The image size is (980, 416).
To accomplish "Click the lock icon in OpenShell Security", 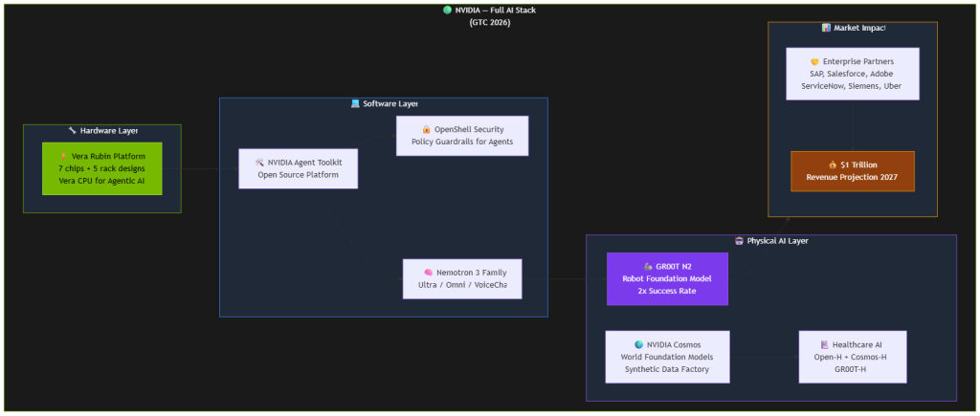I will [x=426, y=129].
